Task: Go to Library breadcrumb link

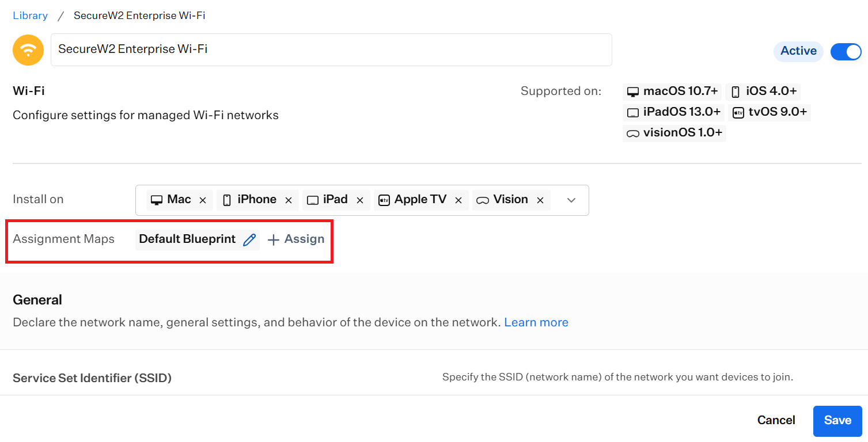Action: [x=30, y=16]
